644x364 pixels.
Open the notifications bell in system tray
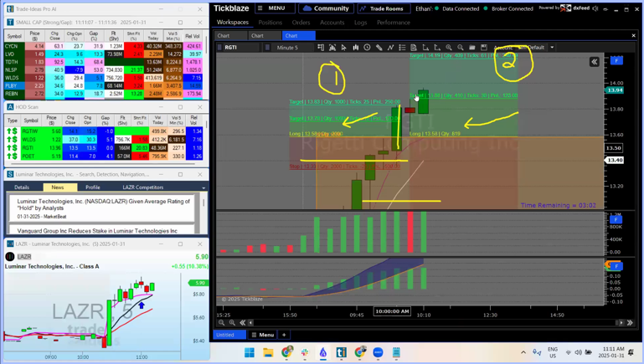tap(631, 352)
